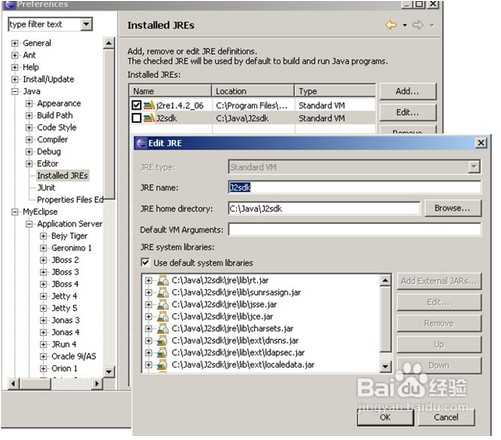Select Compiler in the preferences tree
This screenshot has height=440, width=501.
pyautogui.click(x=52, y=139)
